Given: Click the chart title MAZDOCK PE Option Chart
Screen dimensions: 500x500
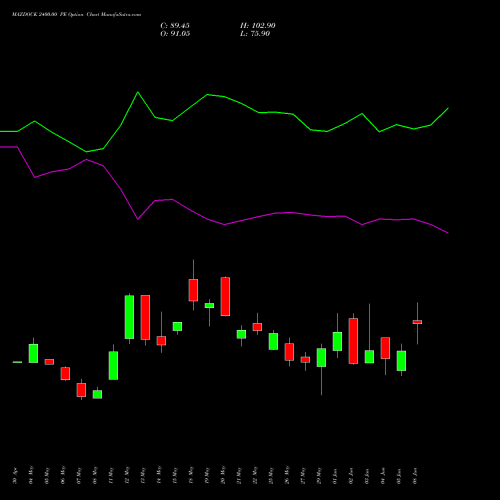Looking at the screenshot, I should [76, 15].
